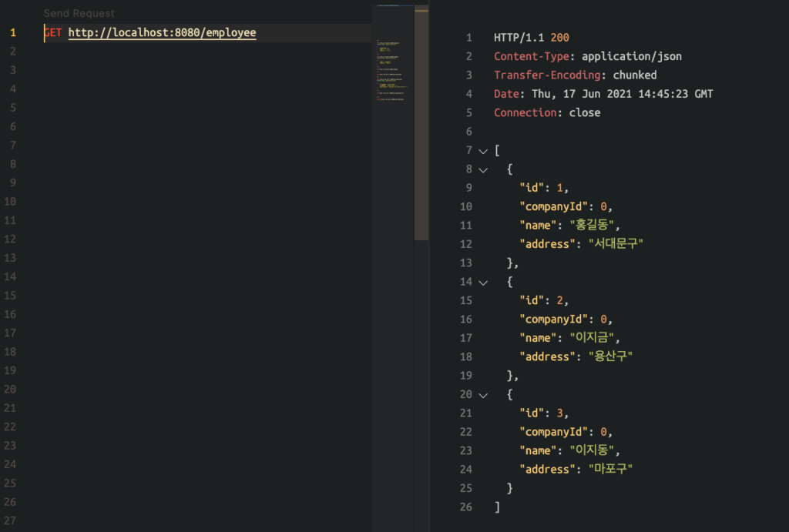The width and height of the screenshot is (789, 532).
Task: Click the Connection close header line
Action: 547,112
